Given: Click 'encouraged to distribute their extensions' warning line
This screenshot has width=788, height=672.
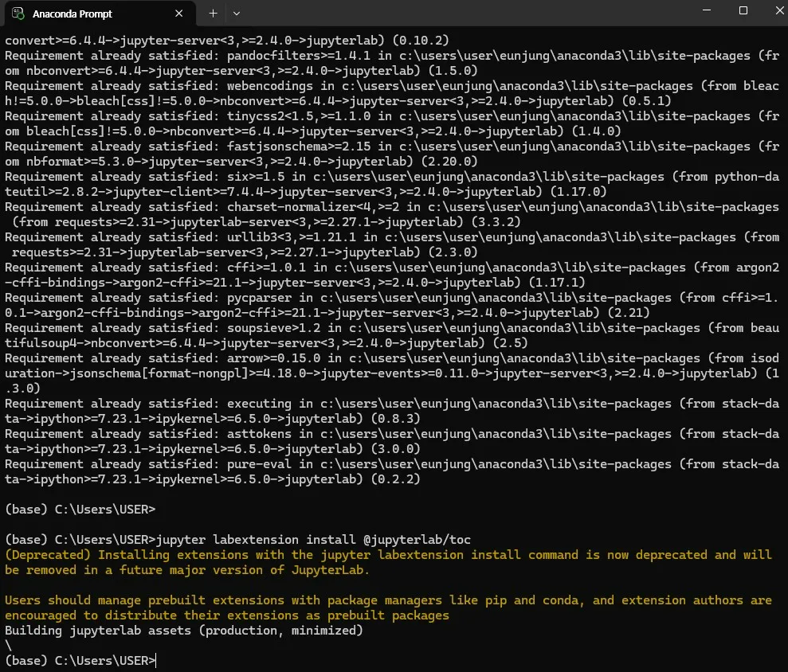Looking at the screenshot, I should (227, 615).
